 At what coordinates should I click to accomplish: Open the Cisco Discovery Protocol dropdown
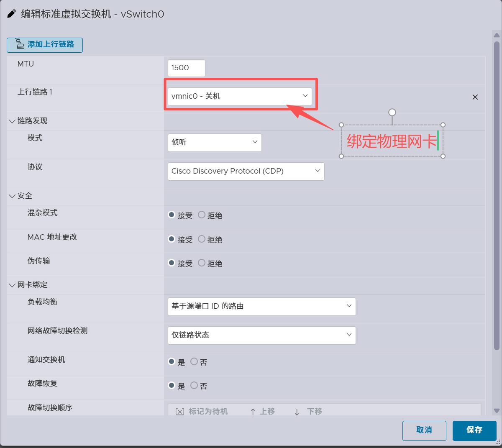[x=246, y=172]
